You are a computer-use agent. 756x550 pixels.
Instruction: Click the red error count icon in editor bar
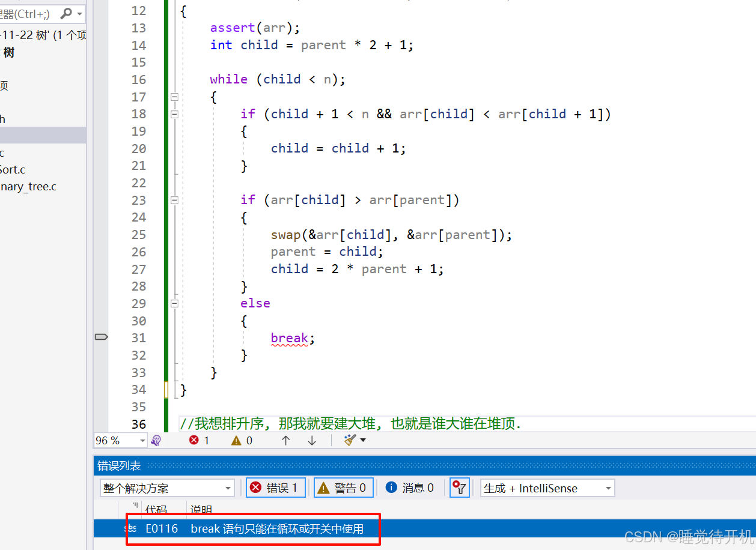point(194,440)
